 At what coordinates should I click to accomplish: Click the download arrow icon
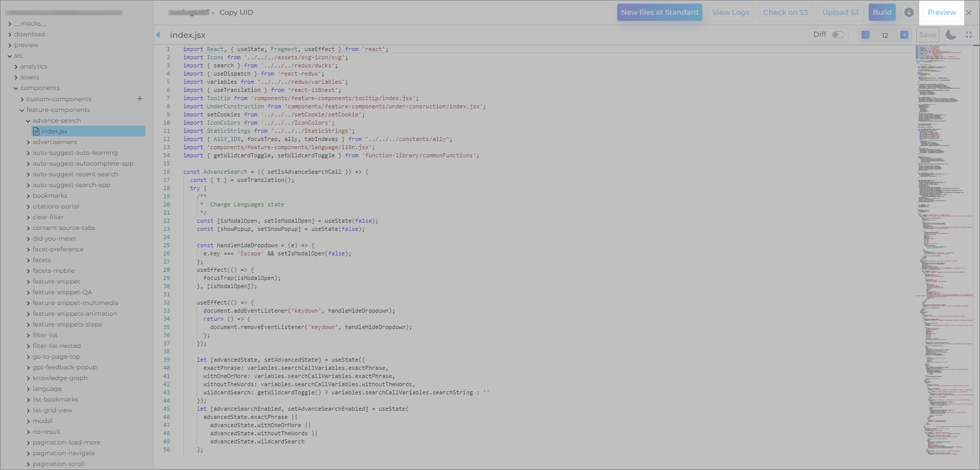[x=909, y=12]
